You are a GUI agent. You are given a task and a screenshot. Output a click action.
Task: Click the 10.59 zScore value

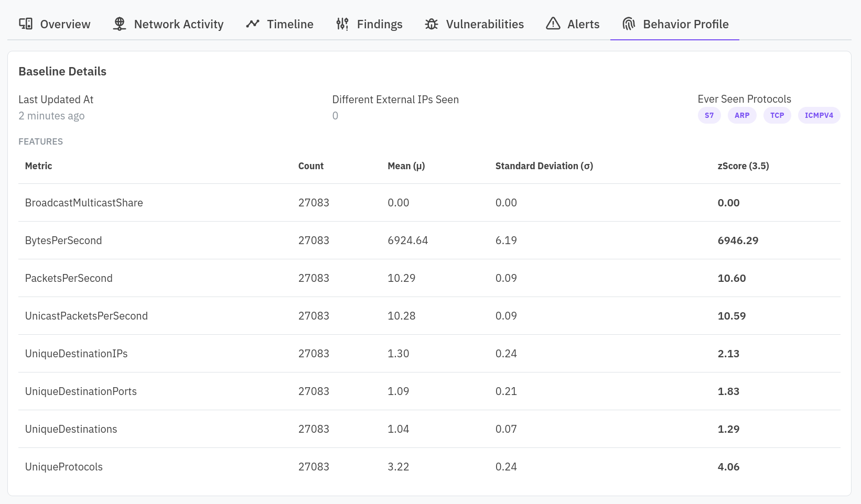click(732, 316)
